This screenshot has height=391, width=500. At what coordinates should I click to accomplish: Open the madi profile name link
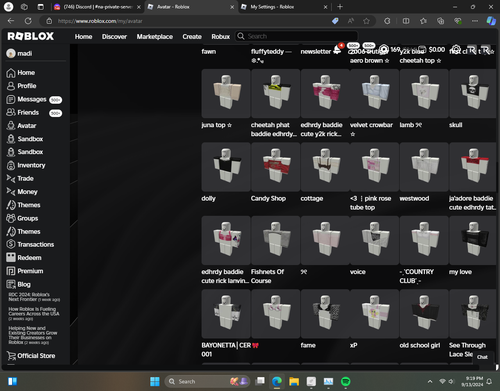tap(25, 53)
